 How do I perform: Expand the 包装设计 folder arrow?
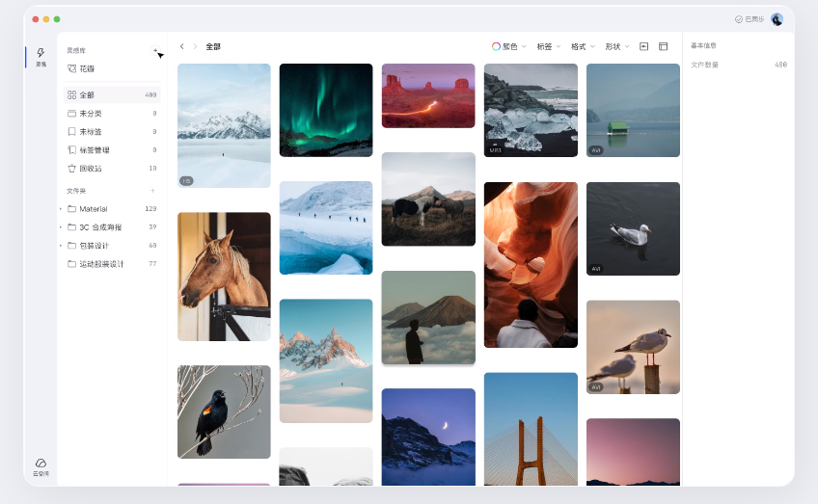click(x=61, y=246)
